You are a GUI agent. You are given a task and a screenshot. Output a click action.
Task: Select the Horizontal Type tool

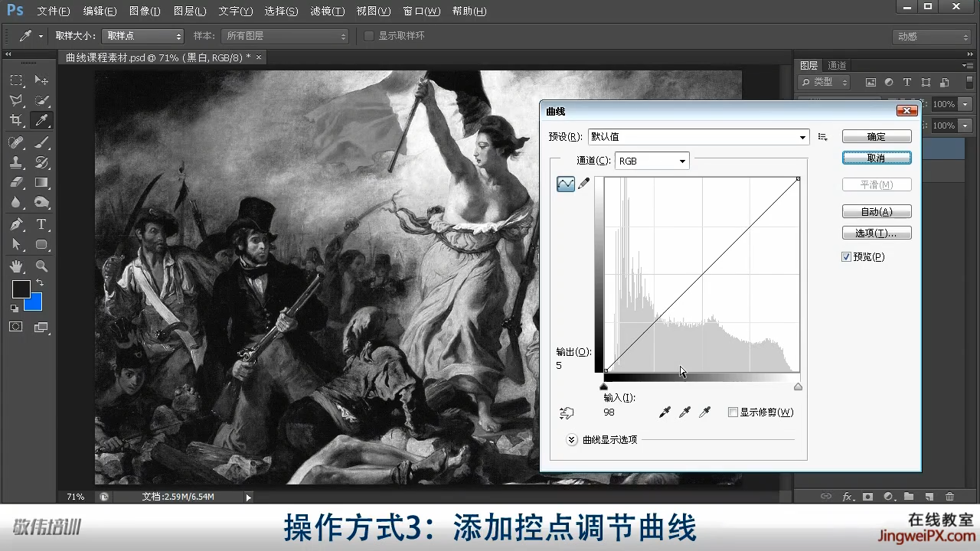coord(41,224)
